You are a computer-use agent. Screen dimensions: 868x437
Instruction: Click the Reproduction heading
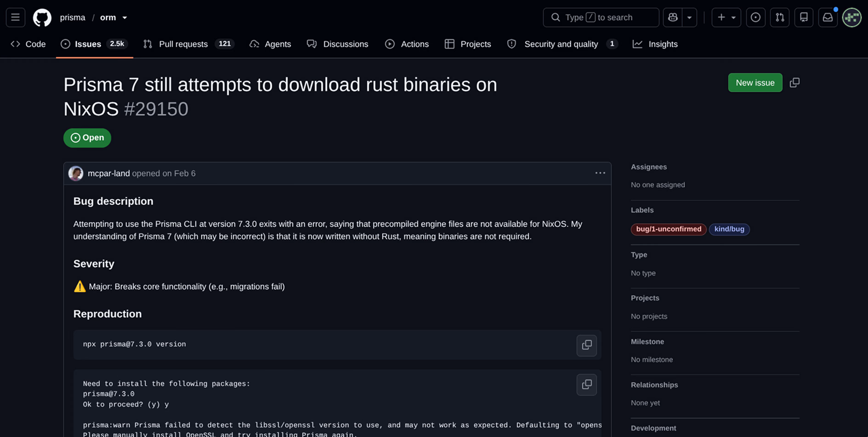[108, 314]
